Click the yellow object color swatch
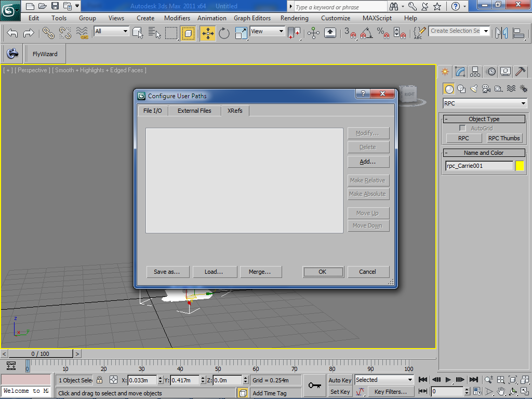 pos(520,166)
